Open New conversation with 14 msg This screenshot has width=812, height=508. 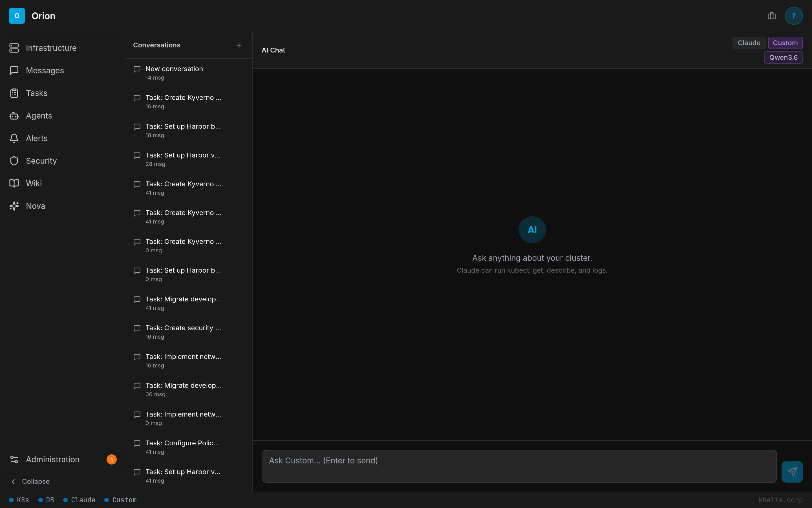pyautogui.click(x=189, y=73)
